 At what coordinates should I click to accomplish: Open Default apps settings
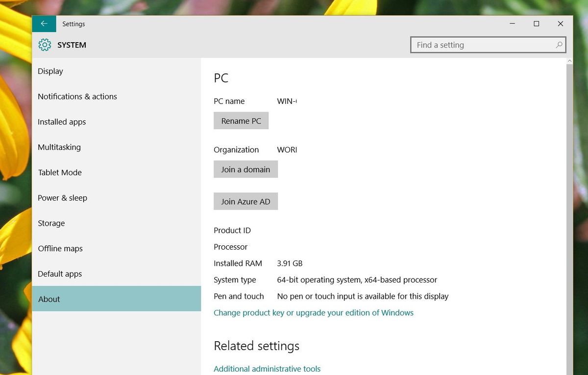point(117,274)
